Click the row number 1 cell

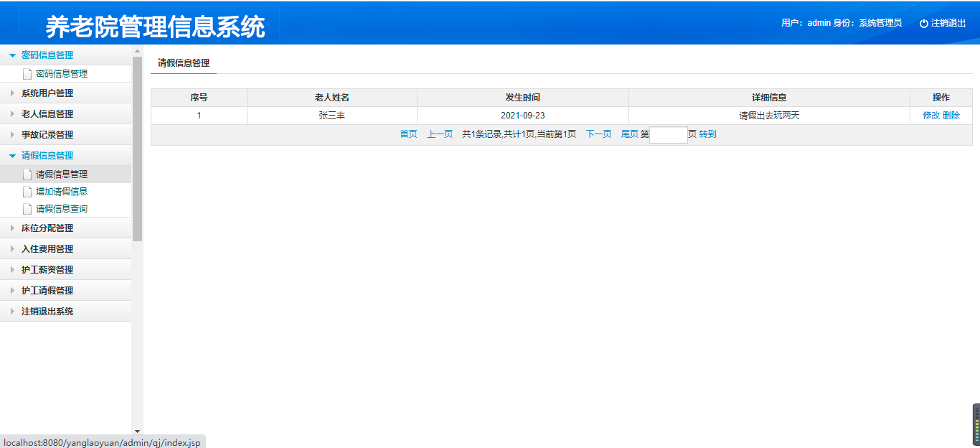pos(199,116)
